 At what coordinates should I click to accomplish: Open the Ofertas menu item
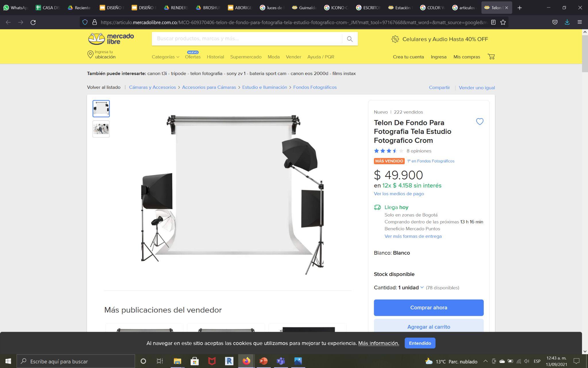193,57
